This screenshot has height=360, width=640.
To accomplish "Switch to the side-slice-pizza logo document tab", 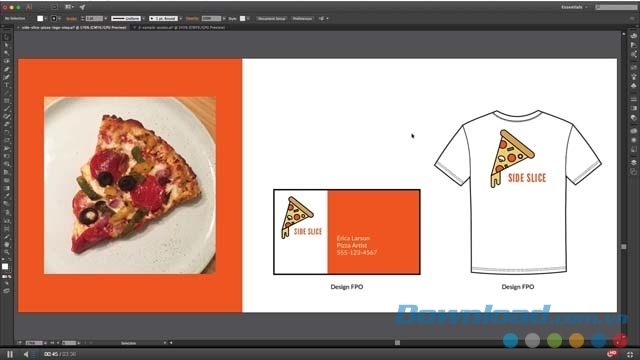I will pyautogui.click(x=74, y=27).
